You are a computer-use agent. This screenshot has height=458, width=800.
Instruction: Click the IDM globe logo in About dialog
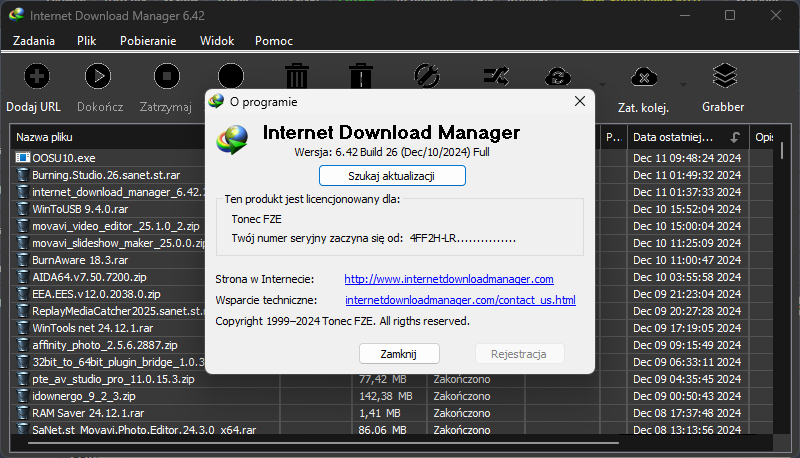pyautogui.click(x=232, y=139)
